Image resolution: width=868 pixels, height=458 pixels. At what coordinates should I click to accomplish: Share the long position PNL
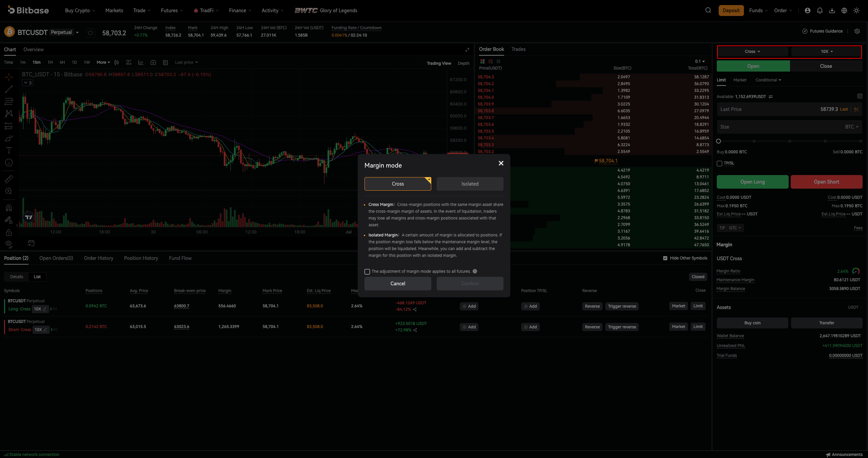(x=415, y=309)
